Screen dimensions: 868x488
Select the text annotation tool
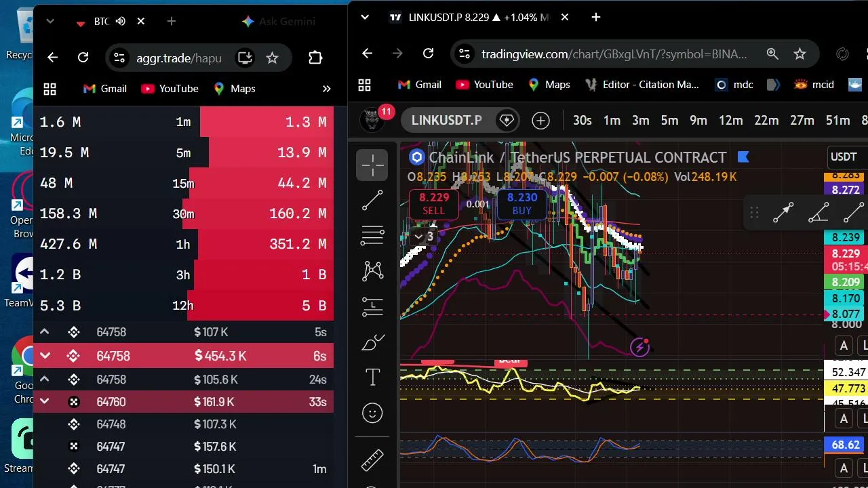tap(372, 378)
